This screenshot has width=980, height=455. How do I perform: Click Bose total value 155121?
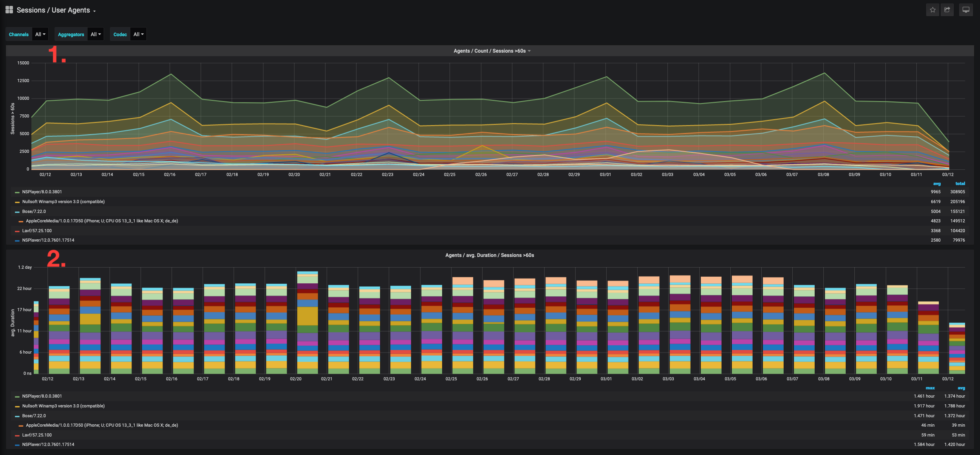pos(958,211)
